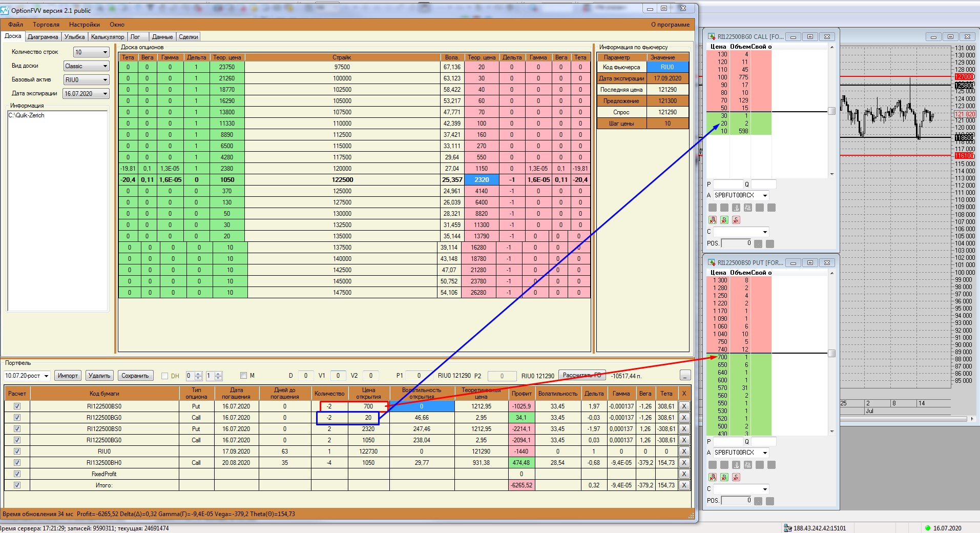This screenshot has height=533, width=980.
Task: Open the Торговля menu
Action: click(46, 25)
